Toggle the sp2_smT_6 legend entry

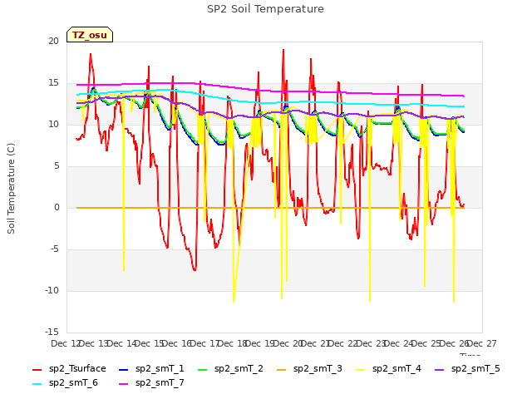pos(65,382)
